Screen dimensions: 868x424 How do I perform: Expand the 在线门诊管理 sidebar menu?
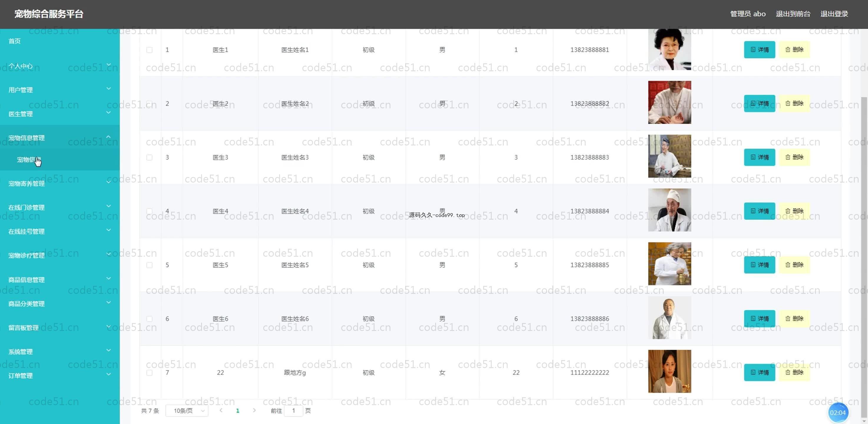pyautogui.click(x=60, y=207)
